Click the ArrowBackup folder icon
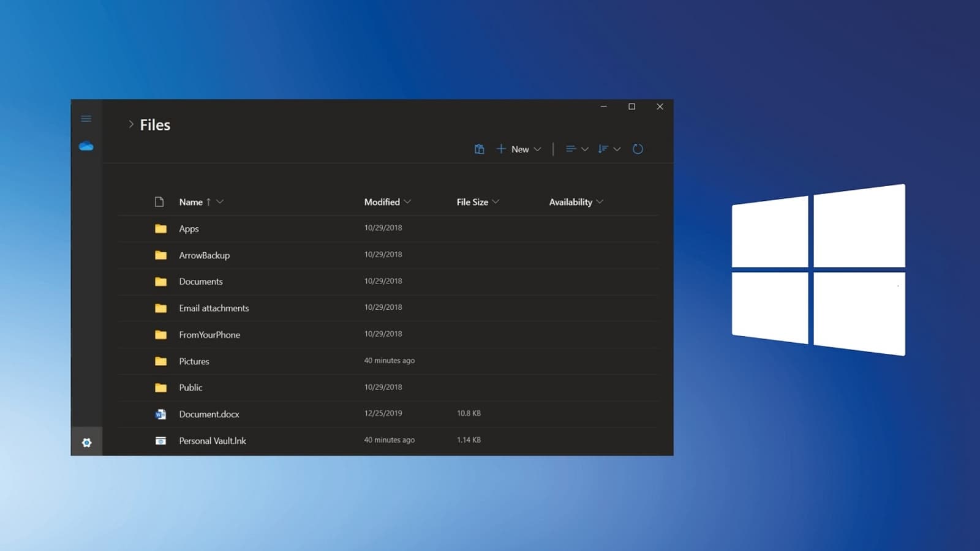This screenshot has width=980, height=551. click(x=160, y=255)
